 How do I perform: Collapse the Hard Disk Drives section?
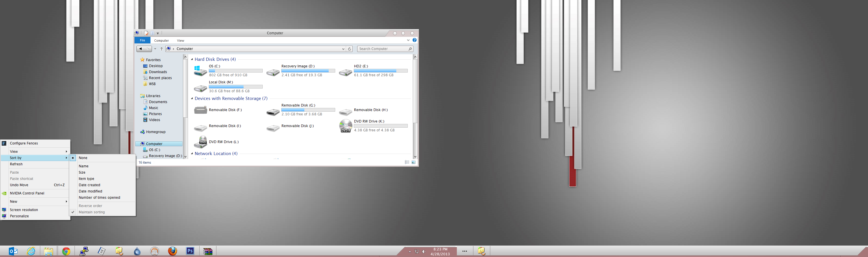point(192,59)
